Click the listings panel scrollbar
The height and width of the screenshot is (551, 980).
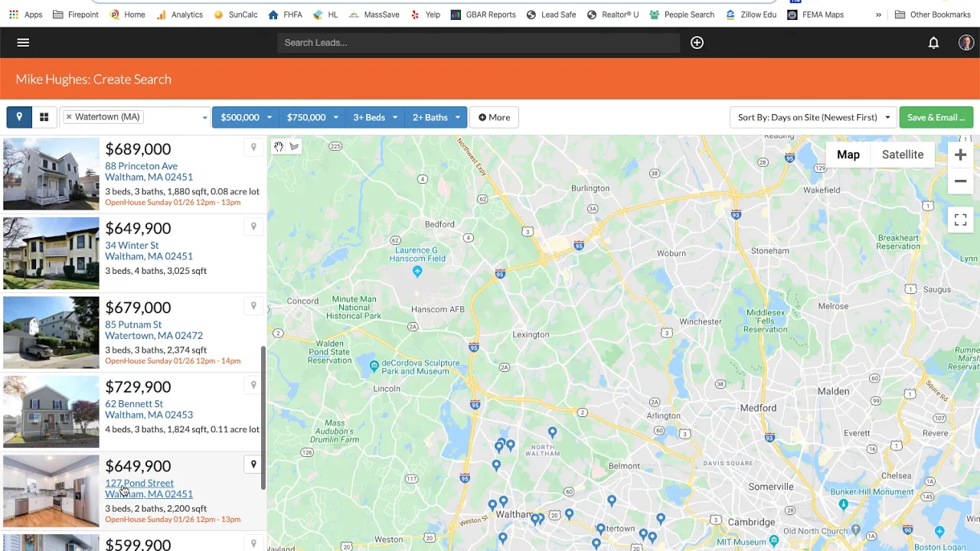[263, 418]
